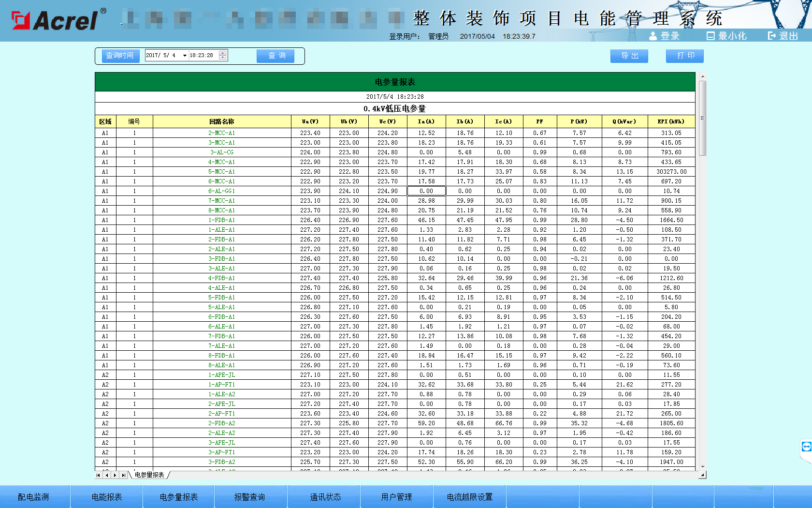This screenshot has height=508, width=812.
Task: Click the vertical scrollbar thumb of the report
Action: 702,119
